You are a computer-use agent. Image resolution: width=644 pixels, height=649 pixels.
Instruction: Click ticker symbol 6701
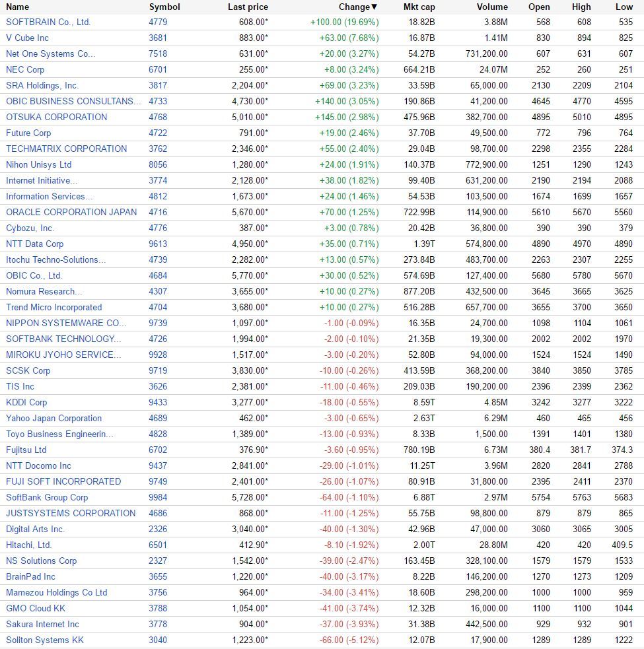pos(158,69)
